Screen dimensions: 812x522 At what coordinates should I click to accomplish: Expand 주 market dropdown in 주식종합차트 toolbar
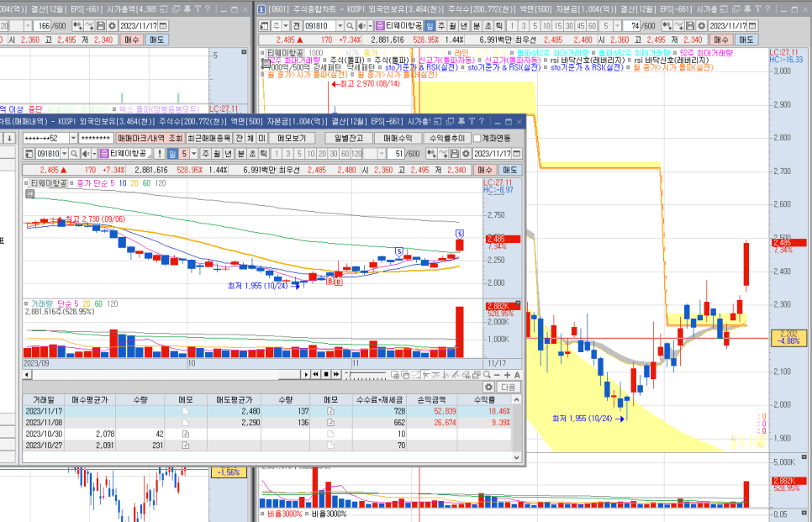click(286, 26)
